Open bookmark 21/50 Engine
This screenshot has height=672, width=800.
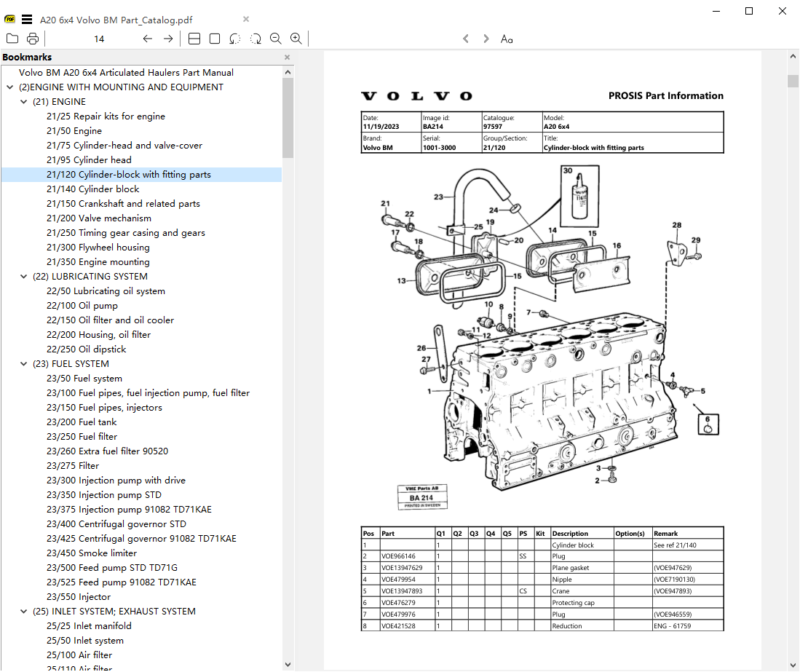74,130
